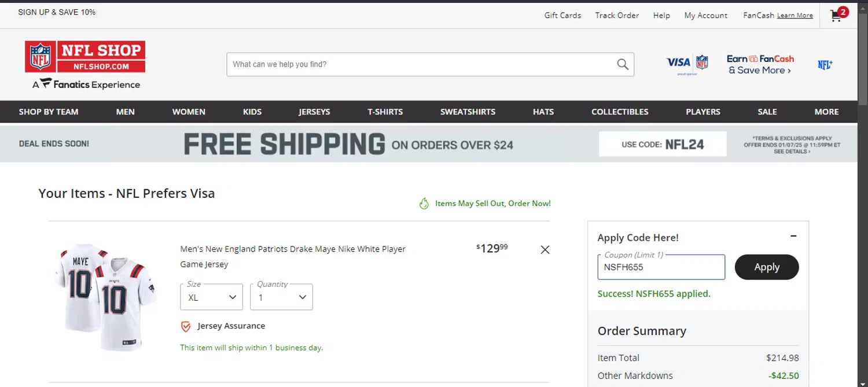Image resolution: width=868 pixels, height=387 pixels.
Task: Open the Kids menu
Action: pos(252,112)
